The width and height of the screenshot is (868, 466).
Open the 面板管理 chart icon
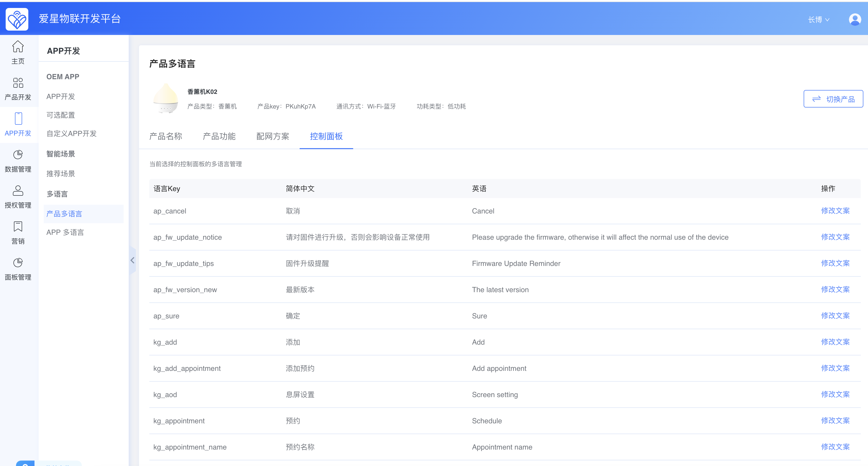pyautogui.click(x=18, y=263)
